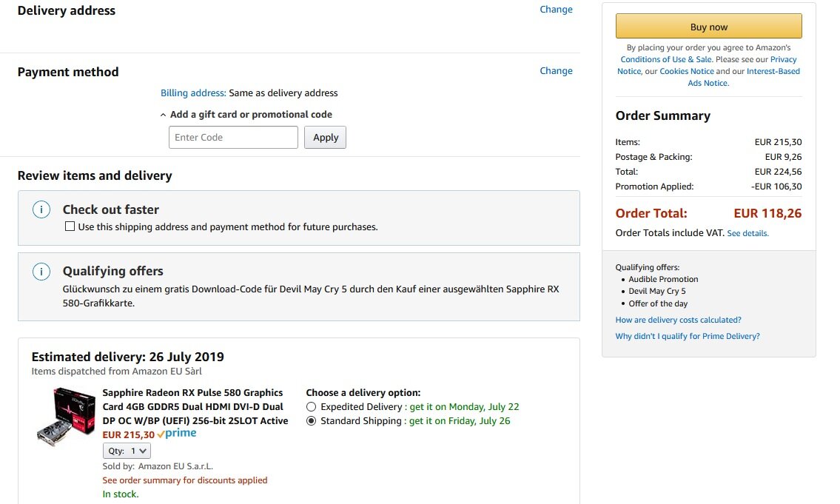This screenshot has width=840, height=504.
Task: Click the Sapphire Radeon RX 580 product image
Action: tap(66, 416)
